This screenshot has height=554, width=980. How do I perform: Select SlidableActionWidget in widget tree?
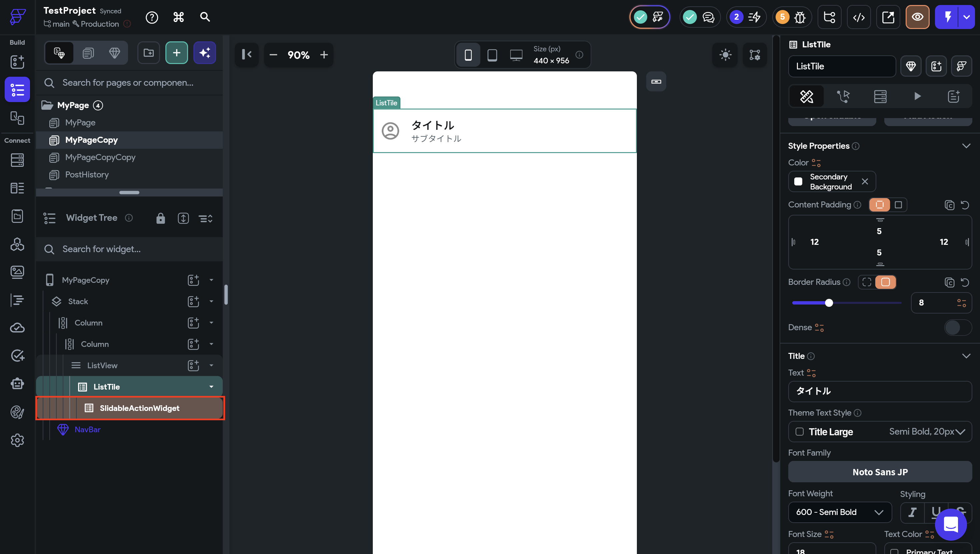(x=139, y=408)
